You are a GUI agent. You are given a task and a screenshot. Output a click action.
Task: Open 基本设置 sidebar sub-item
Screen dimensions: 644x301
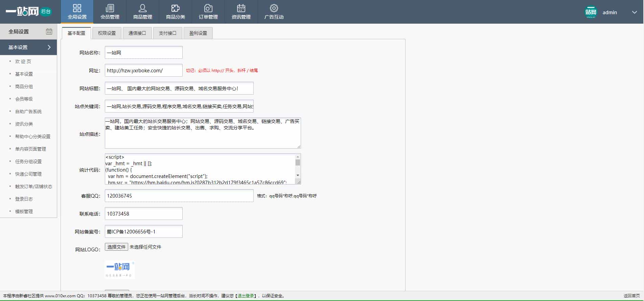(x=24, y=74)
